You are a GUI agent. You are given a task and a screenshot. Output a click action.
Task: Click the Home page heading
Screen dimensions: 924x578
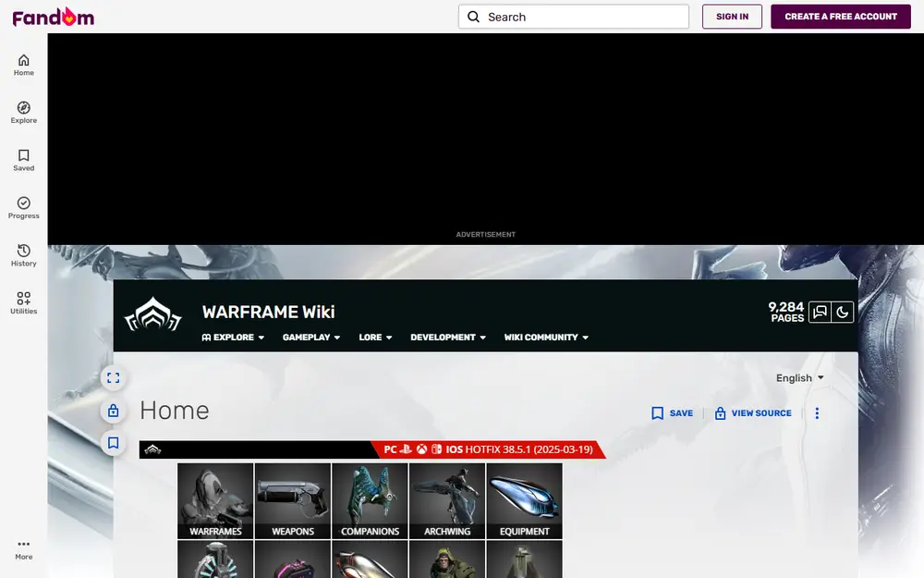175,411
